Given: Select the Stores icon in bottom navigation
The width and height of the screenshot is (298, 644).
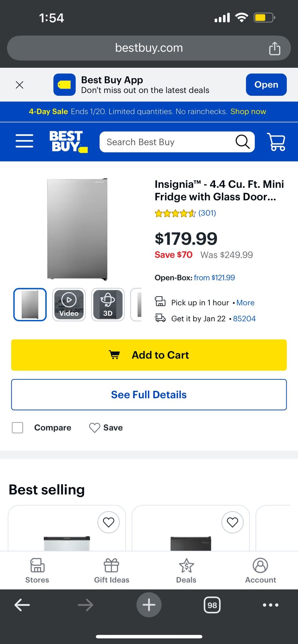Looking at the screenshot, I should click(37, 570).
